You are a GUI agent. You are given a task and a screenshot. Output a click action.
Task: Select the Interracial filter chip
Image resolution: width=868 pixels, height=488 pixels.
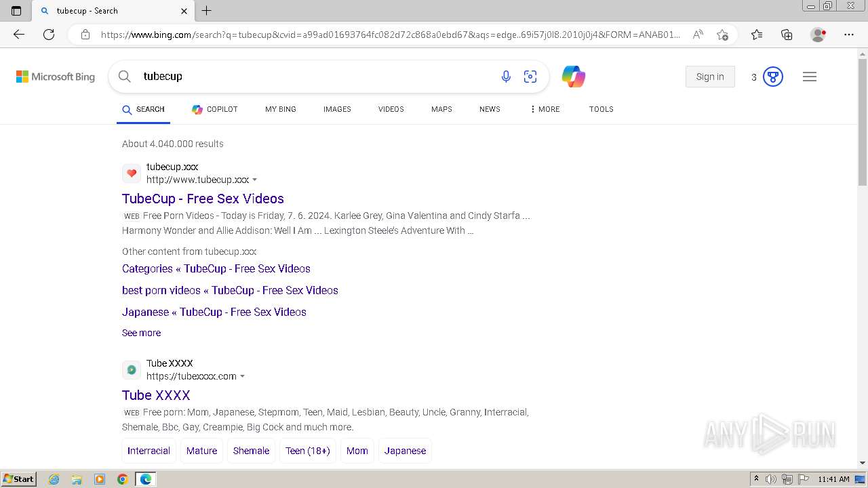click(149, 451)
